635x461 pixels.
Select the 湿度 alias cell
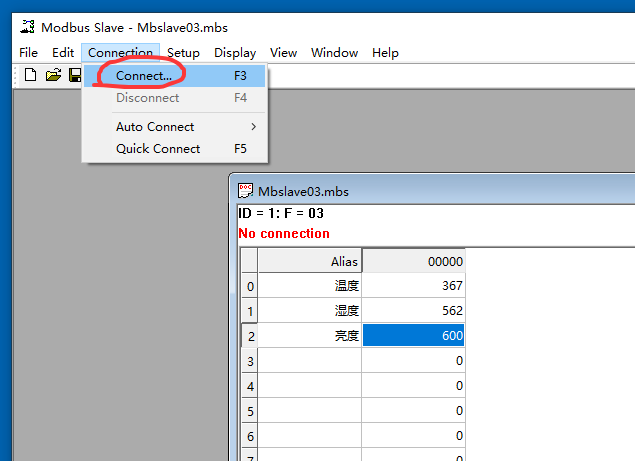coord(310,311)
